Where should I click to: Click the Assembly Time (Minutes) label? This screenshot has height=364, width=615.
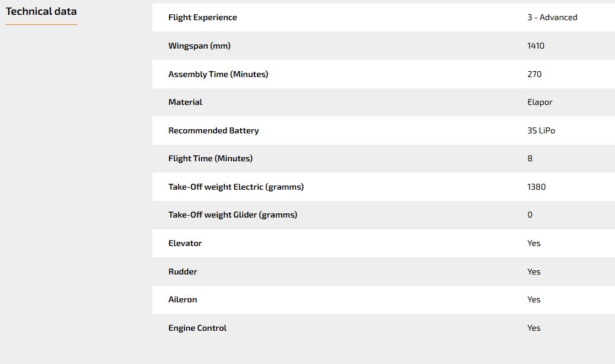click(218, 74)
